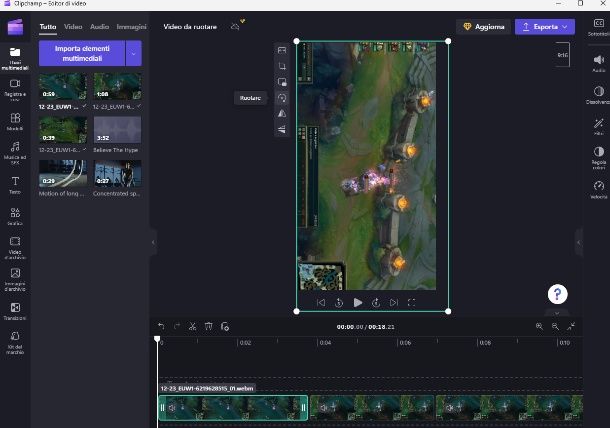Open the Esporta export dropdown

coord(545,26)
